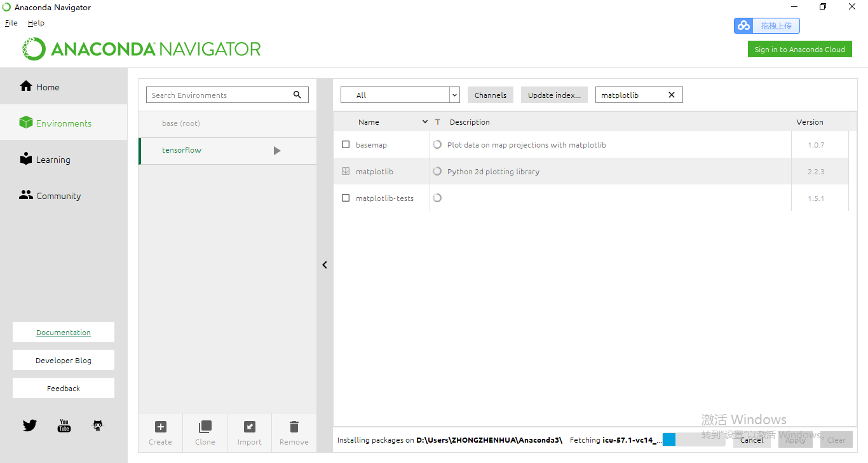The image size is (868, 463).
Task: Click the matplotlib package search field
Action: click(x=639, y=95)
